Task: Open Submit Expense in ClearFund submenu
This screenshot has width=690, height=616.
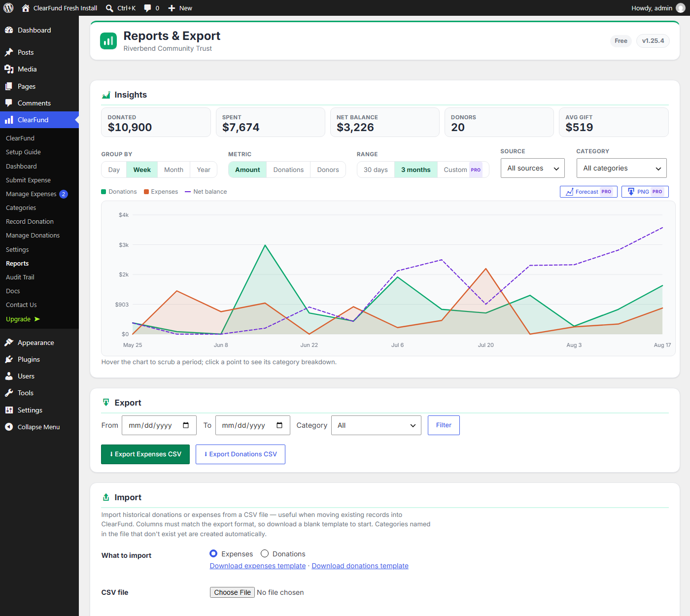Action: pos(28,180)
